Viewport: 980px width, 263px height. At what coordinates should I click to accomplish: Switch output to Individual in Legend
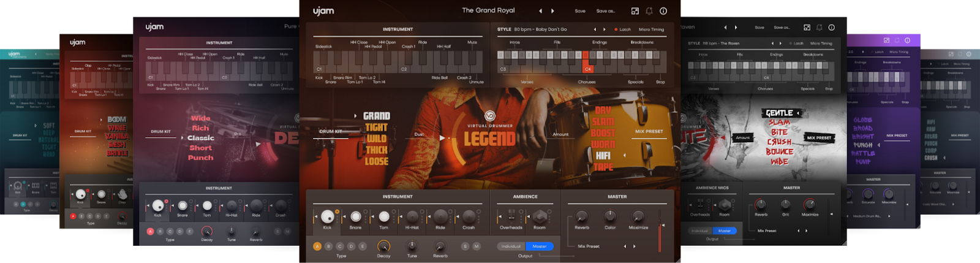(x=511, y=246)
